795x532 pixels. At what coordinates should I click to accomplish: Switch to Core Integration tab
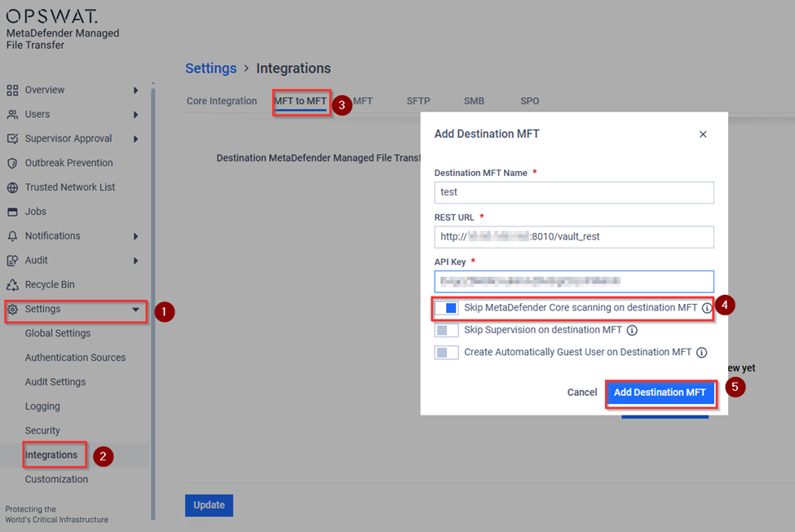(x=222, y=101)
